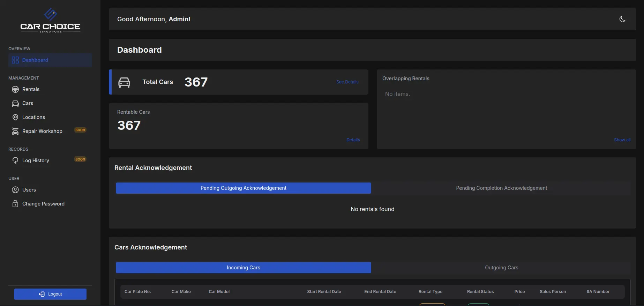Click the Rentable Cars label
Screen dimensions: 644x306
tap(133, 112)
